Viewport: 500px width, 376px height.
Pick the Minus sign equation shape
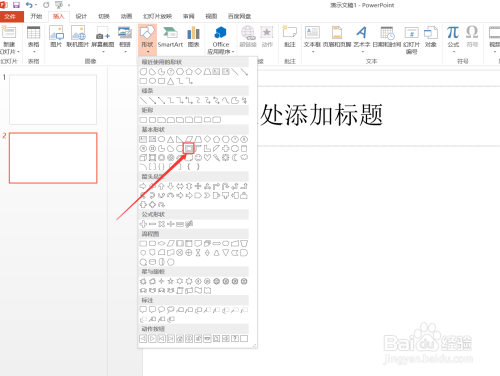[152, 224]
